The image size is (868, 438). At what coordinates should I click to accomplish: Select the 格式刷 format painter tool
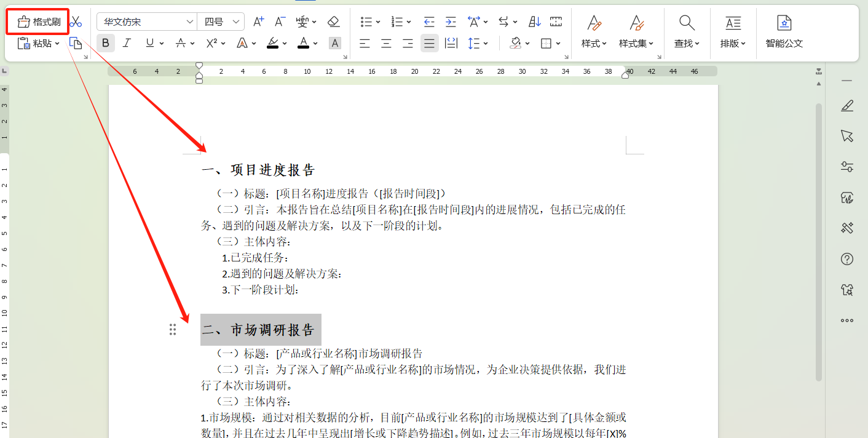pos(37,21)
